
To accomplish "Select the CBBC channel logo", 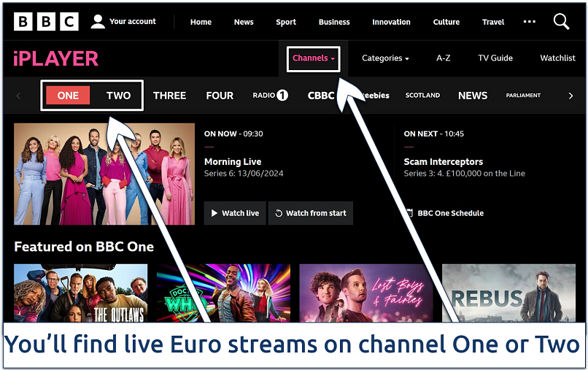I will coord(320,96).
